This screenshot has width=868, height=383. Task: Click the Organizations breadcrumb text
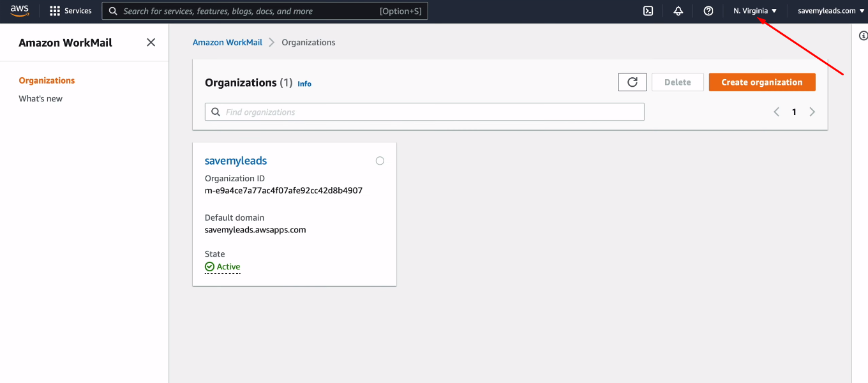pyautogui.click(x=308, y=42)
